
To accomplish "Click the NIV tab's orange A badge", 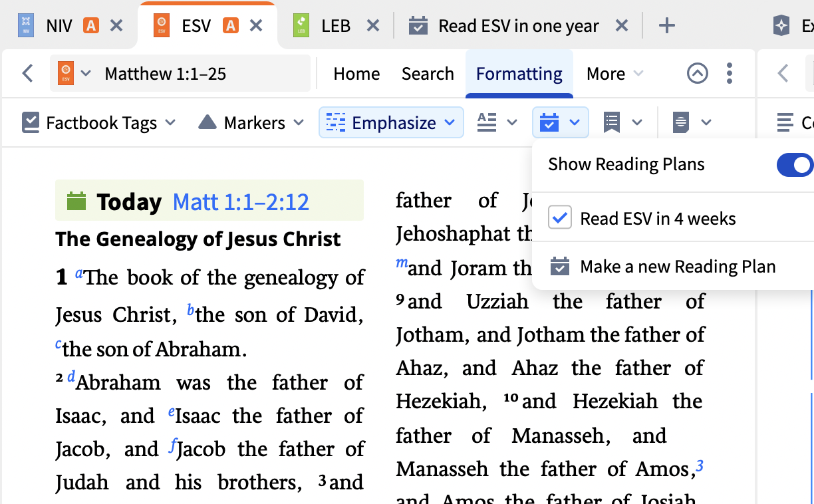I will tap(91, 26).
